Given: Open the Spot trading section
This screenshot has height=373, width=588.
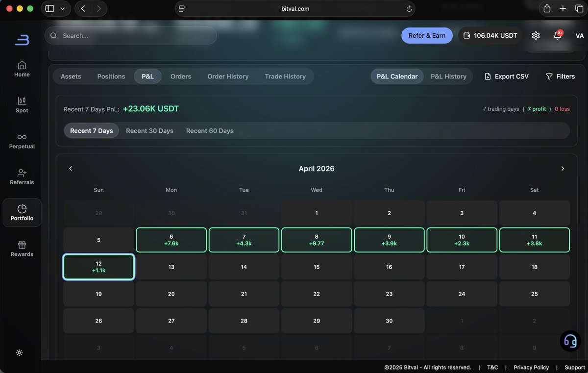Looking at the screenshot, I should [x=22, y=104].
